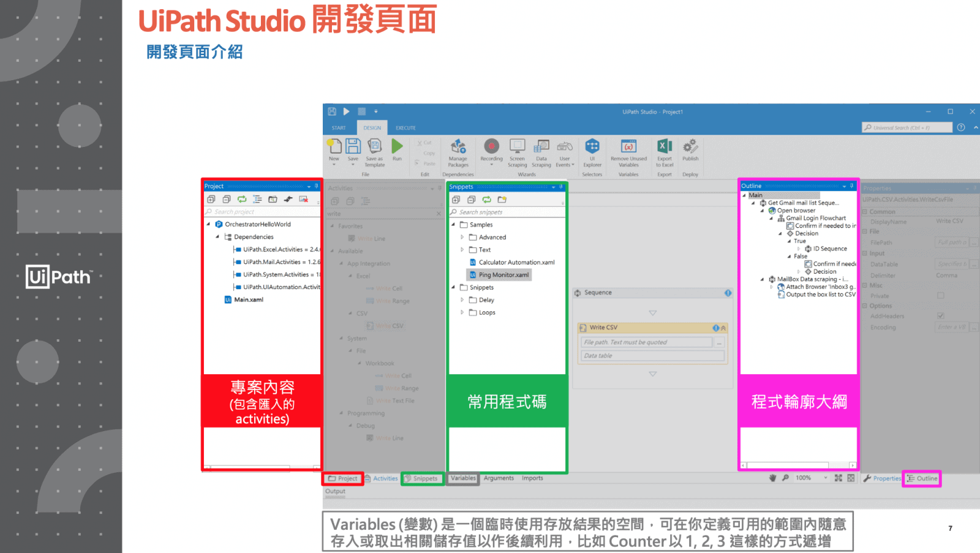This screenshot has width=980, height=553.
Task: Click the Output panel label
Action: click(335, 491)
